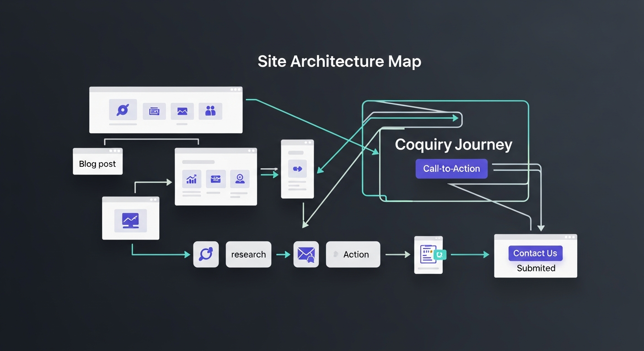Viewport: 644px width, 351px height.
Task: Select the Action button in the flow
Action: point(353,254)
